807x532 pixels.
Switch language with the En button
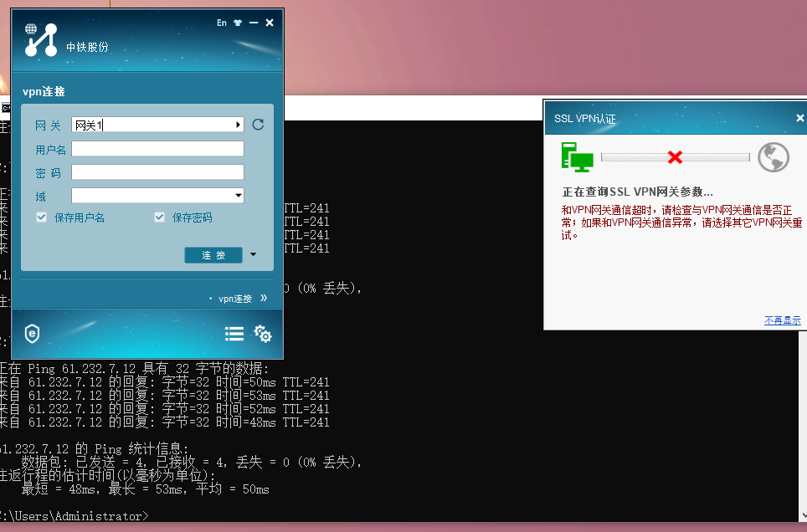221,23
